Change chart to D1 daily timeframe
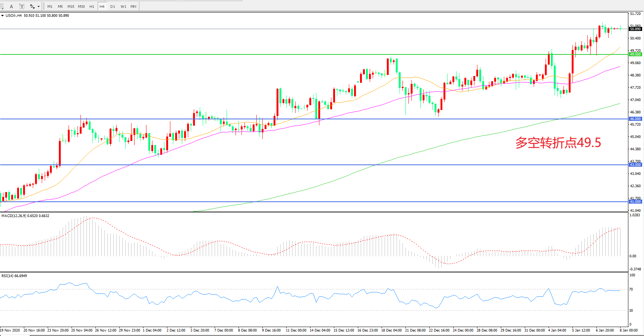The image size is (644, 336). click(x=113, y=6)
